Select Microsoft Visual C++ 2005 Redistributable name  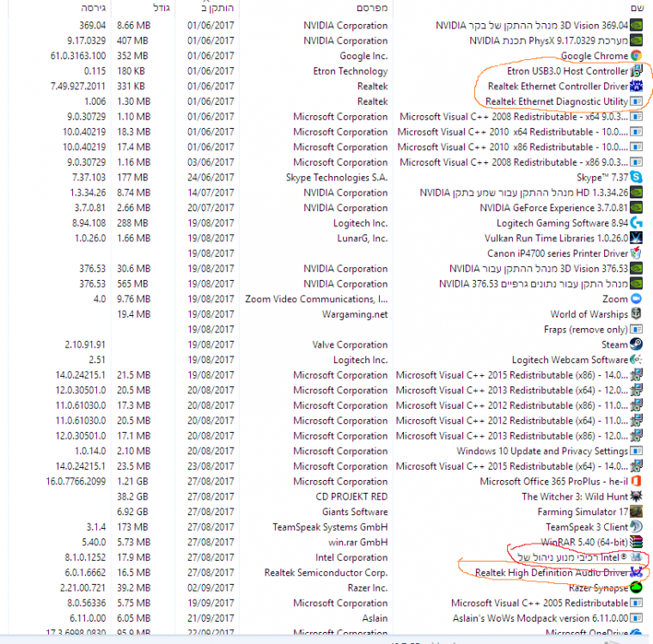point(540,603)
